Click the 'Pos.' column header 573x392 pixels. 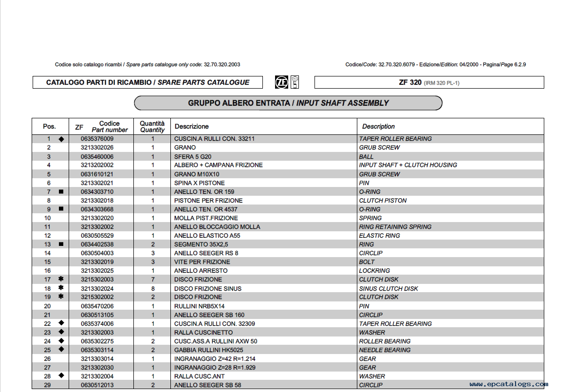(49, 127)
